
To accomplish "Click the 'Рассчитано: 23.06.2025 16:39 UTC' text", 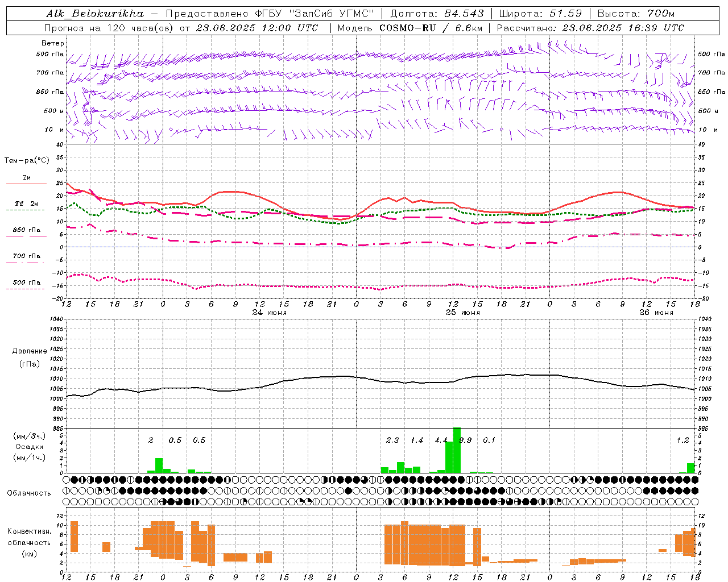I will (590, 28).
